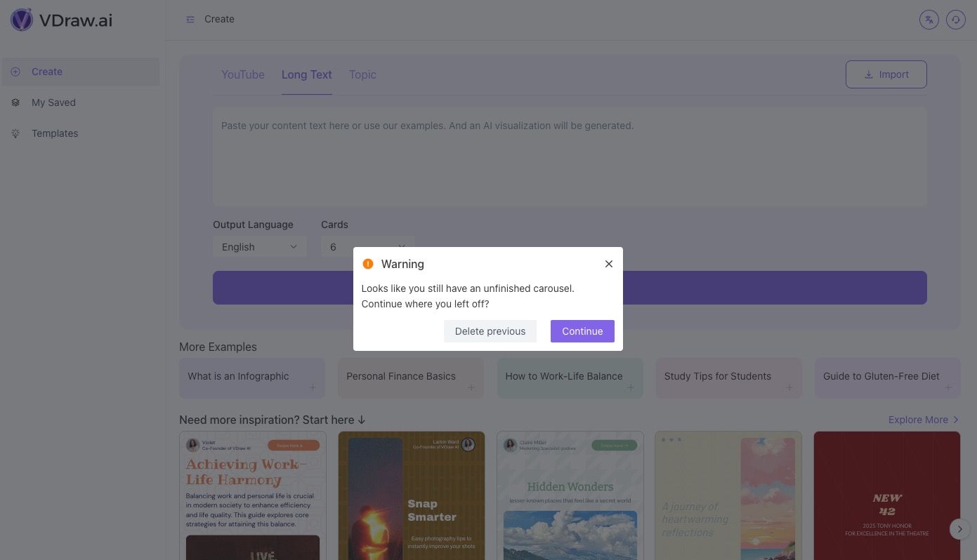Click next arrow on inspiration carousel
977x560 pixels.
(959, 528)
